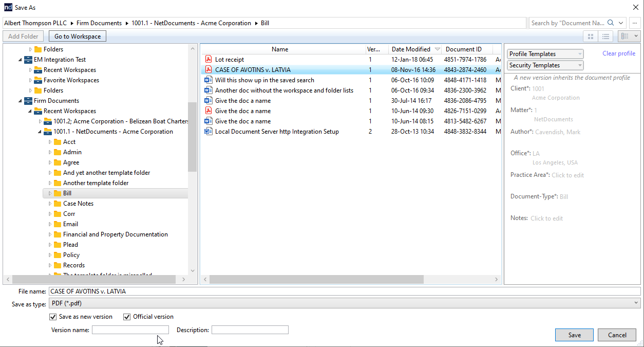Switch to thumbnail grid view
Viewport: 644px width, 347px height.
(591, 36)
